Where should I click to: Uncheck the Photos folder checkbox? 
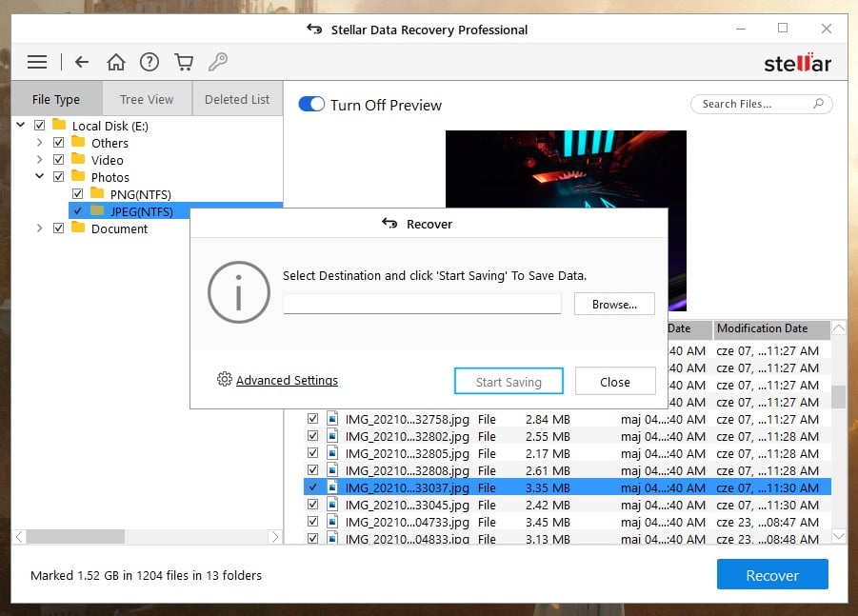coord(58,177)
